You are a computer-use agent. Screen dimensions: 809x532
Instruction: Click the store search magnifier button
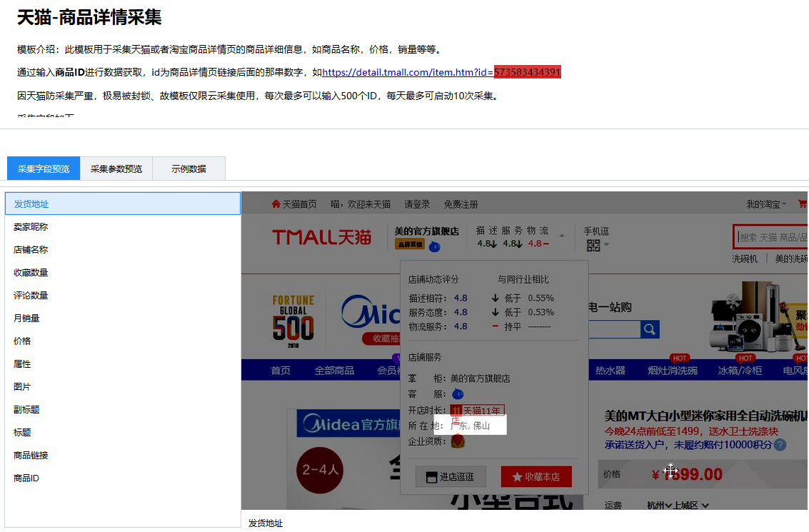[650, 329]
